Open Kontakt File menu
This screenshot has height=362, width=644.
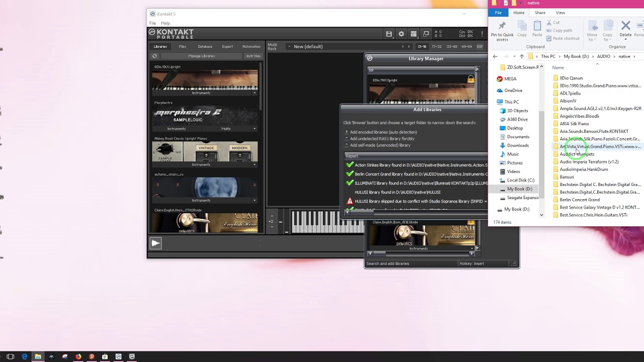click(x=152, y=23)
